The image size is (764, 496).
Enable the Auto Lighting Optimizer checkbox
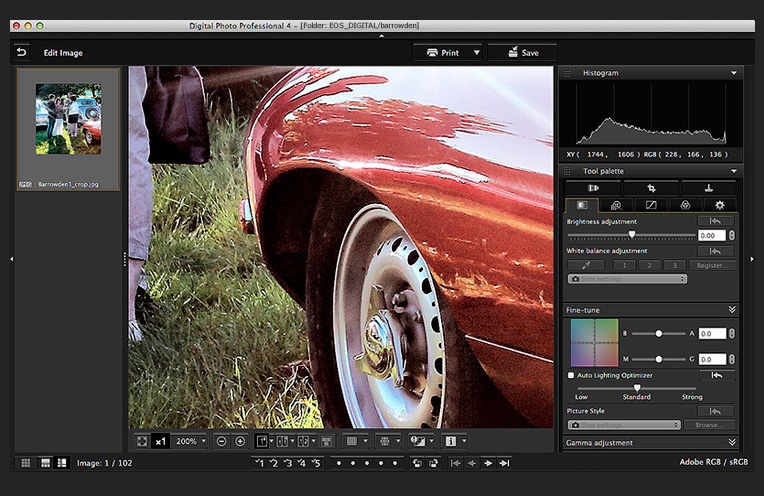click(571, 375)
